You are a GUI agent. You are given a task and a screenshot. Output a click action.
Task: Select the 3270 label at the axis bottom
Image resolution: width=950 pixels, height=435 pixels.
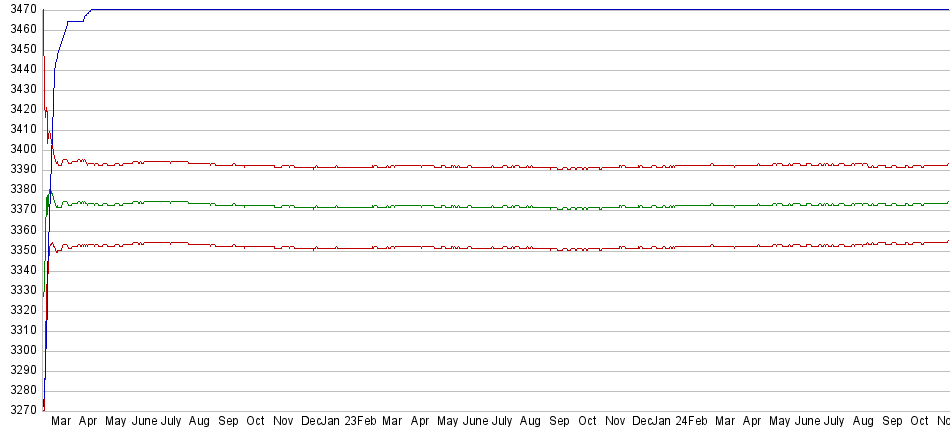click(20, 410)
